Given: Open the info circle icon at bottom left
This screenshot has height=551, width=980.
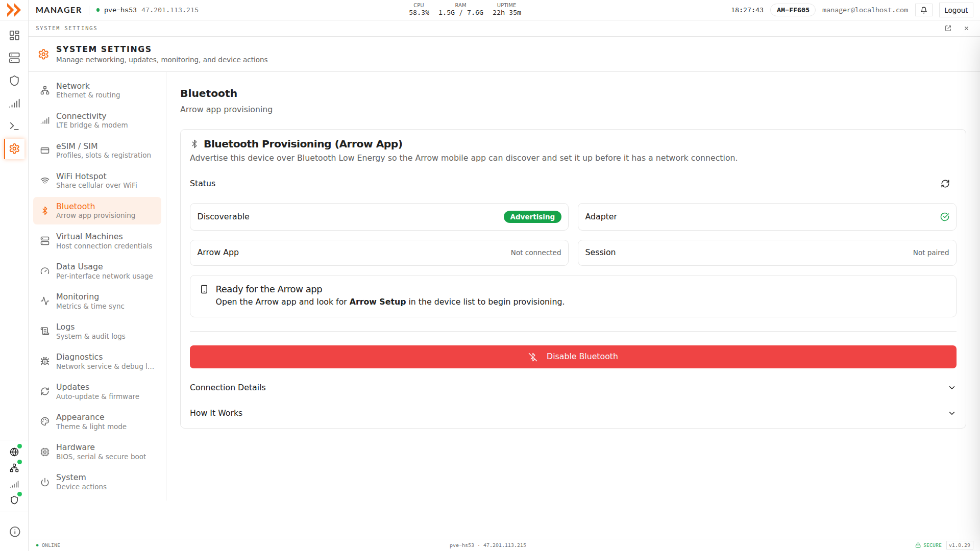Looking at the screenshot, I should 15,532.
